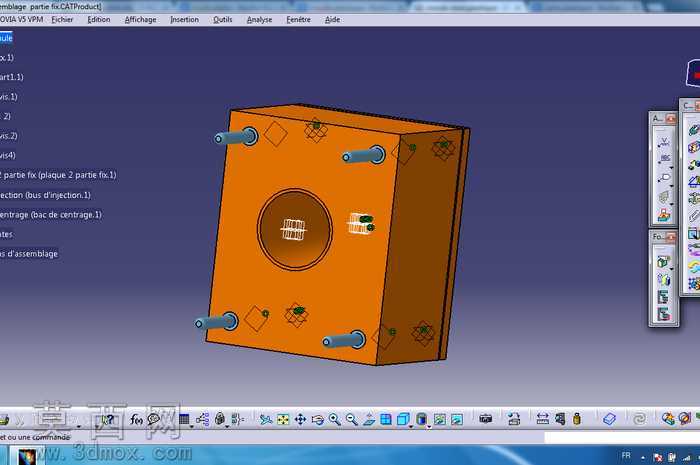Click the symmetry parts icon in Fo panel

[x=663, y=280]
